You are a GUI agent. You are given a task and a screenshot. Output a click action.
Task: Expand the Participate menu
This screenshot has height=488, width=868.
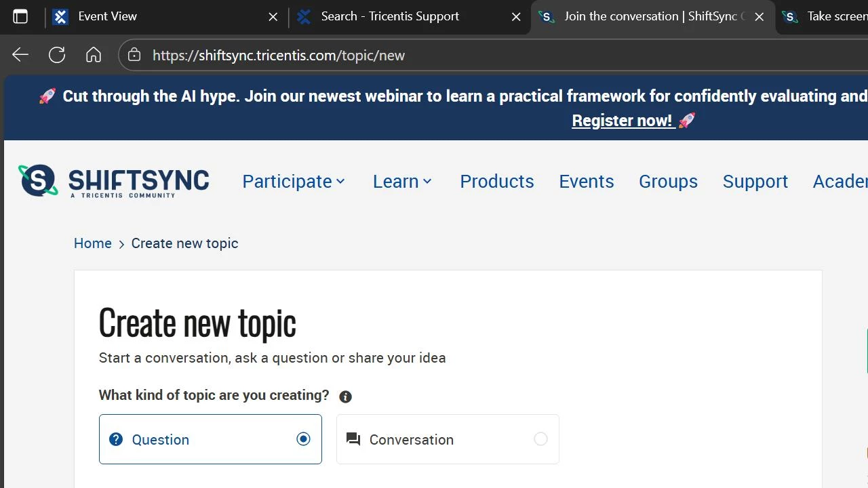[x=294, y=181]
